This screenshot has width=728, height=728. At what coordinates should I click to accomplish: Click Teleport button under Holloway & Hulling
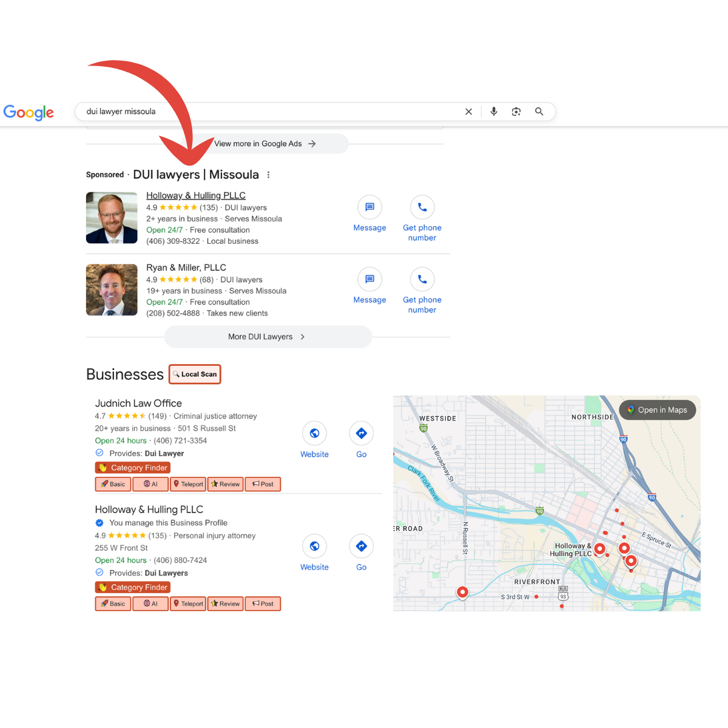pos(188,604)
